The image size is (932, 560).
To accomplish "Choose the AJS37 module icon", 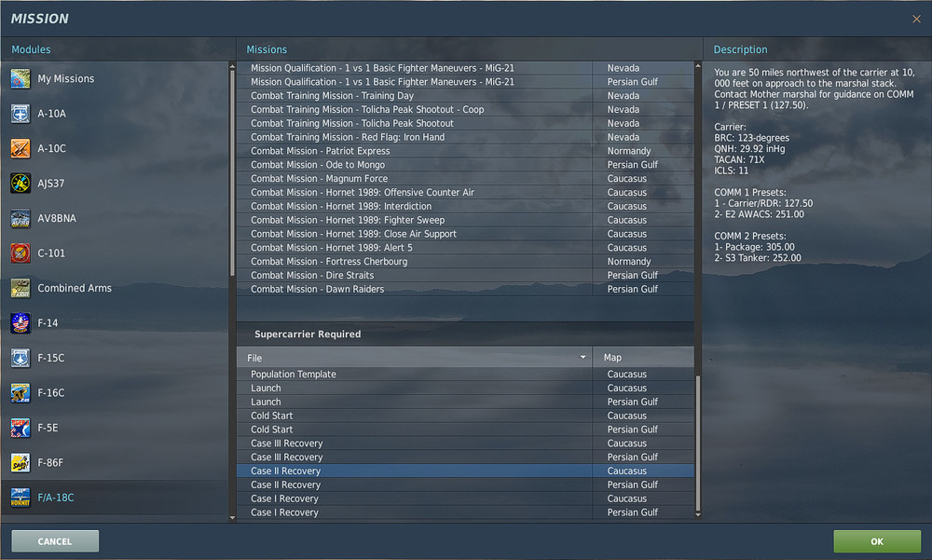I will pos(21,184).
